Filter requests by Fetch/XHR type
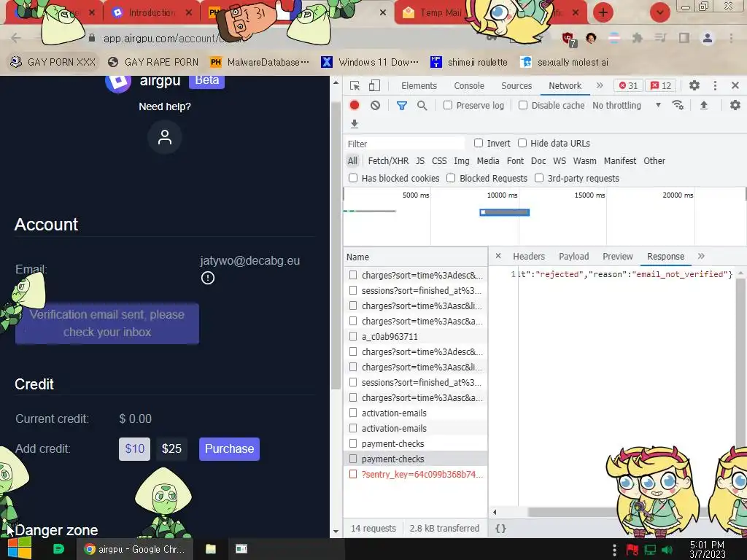Viewport: 747px width, 560px height. [388, 161]
